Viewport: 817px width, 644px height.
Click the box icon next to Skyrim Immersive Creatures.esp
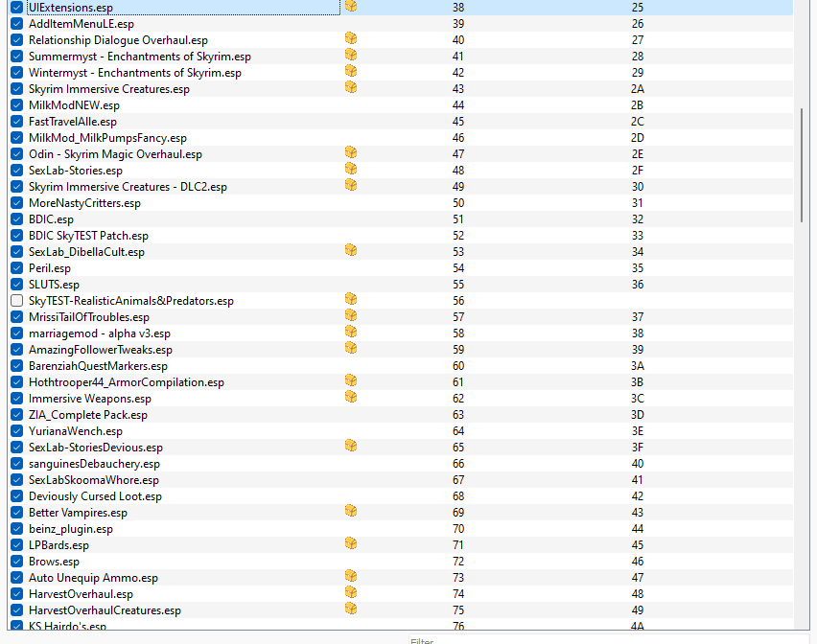pyautogui.click(x=351, y=87)
